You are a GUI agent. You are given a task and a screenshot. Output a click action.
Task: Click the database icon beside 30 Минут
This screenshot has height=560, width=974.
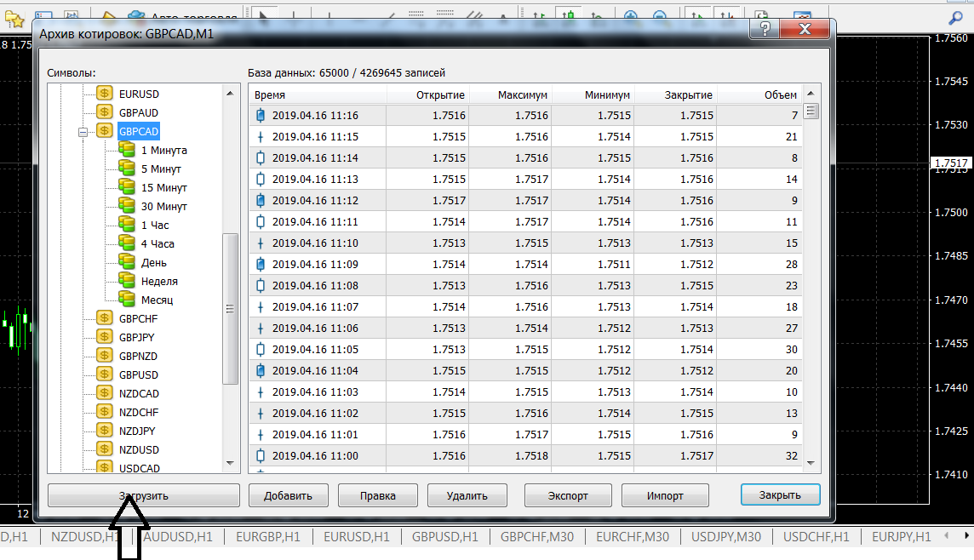point(127,205)
